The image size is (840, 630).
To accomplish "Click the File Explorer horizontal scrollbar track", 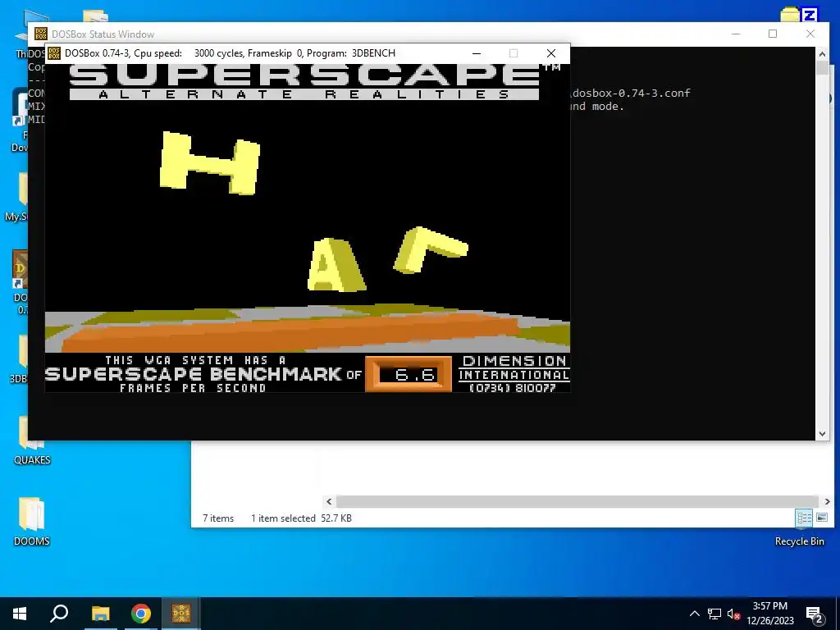I will [577, 501].
